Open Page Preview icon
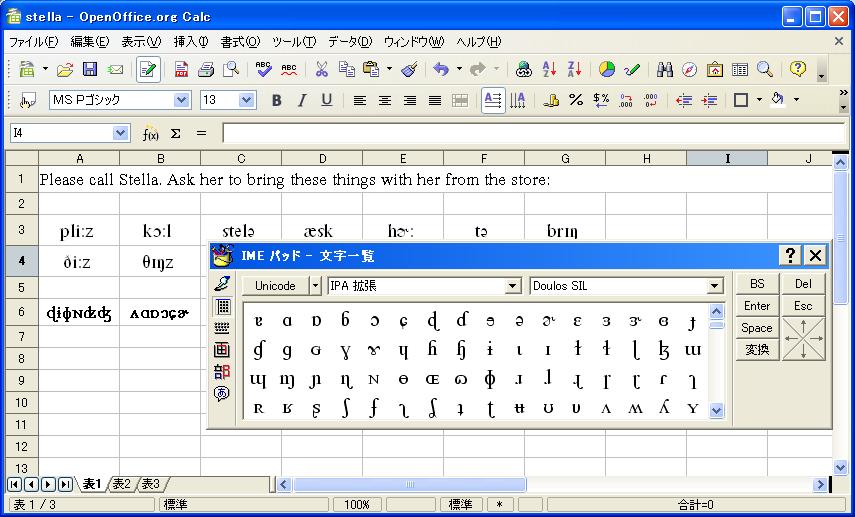855x517 pixels. [x=231, y=69]
